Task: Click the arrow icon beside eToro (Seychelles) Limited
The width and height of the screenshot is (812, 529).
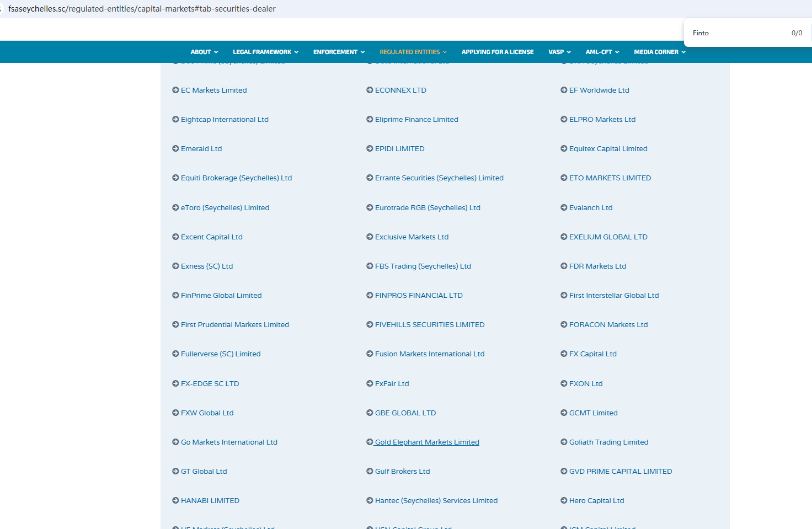Action: [x=175, y=207]
